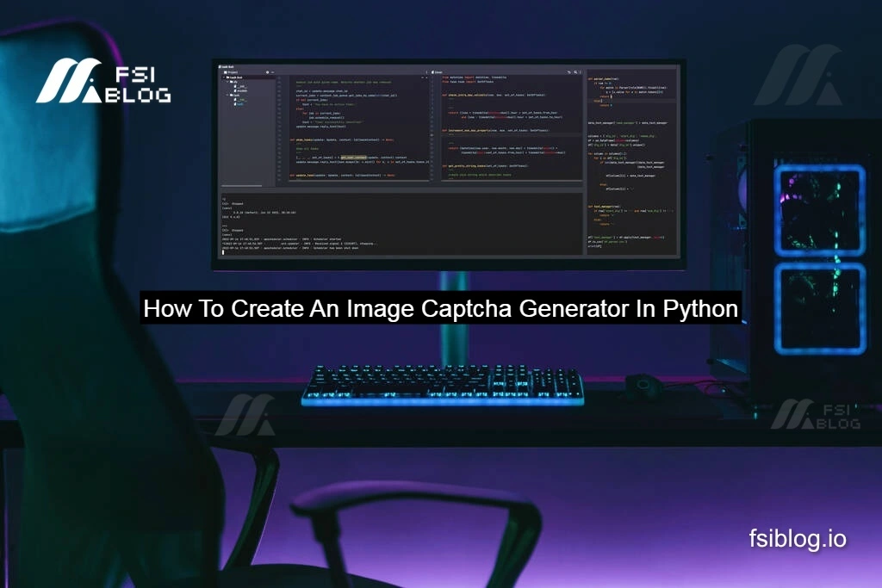Open the Project panel gear settings
The width and height of the screenshot is (882, 588).
pyautogui.click(x=266, y=72)
